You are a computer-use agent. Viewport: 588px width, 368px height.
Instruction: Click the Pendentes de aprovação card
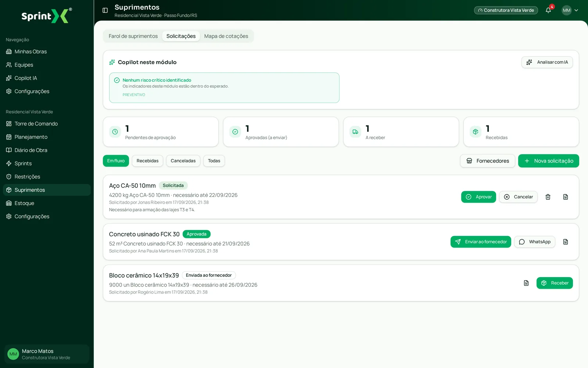point(161,132)
